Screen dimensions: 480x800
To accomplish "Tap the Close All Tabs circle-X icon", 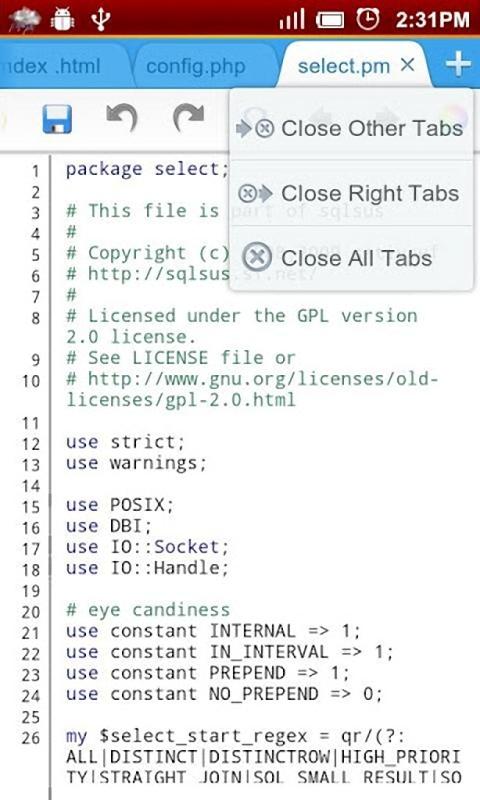I will (257, 257).
